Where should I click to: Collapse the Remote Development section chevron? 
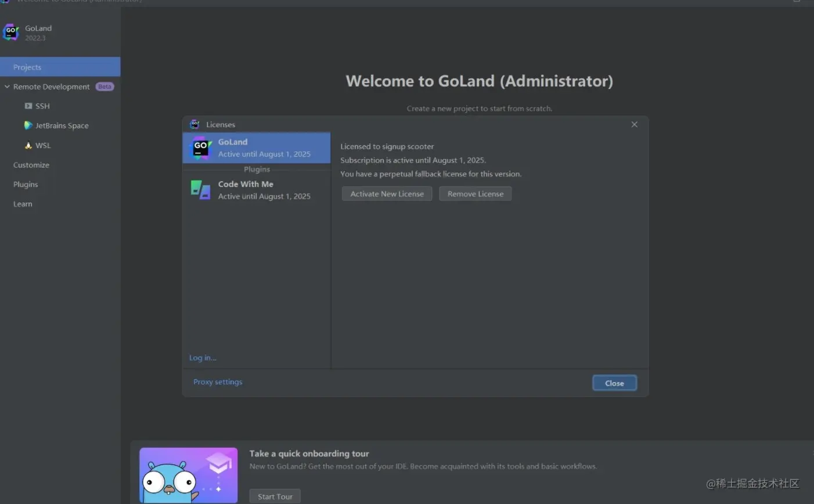[x=7, y=87]
